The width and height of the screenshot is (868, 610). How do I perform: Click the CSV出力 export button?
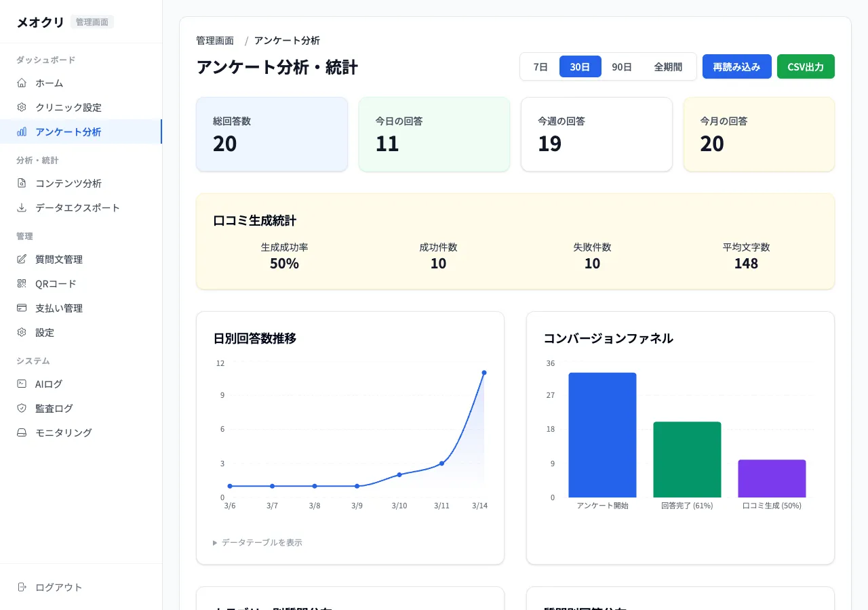[x=806, y=66]
